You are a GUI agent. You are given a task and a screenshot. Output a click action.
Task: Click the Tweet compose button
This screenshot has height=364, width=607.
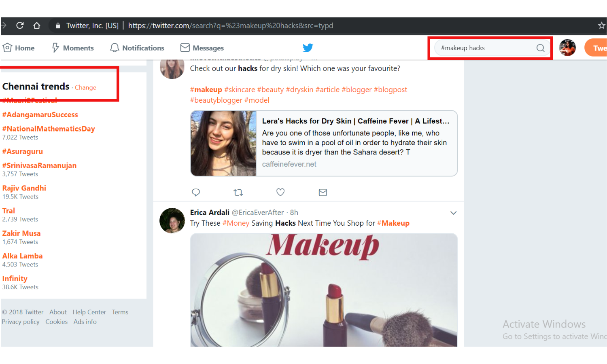pos(596,48)
